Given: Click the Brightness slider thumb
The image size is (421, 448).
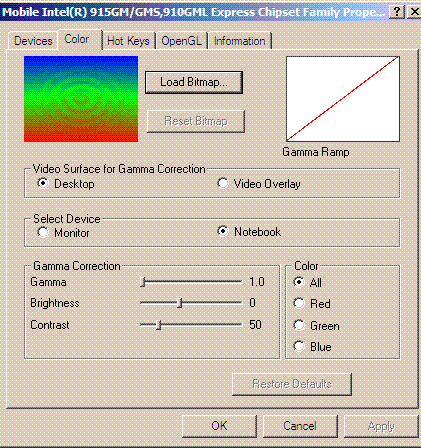Looking at the screenshot, I should coord(180,303).
